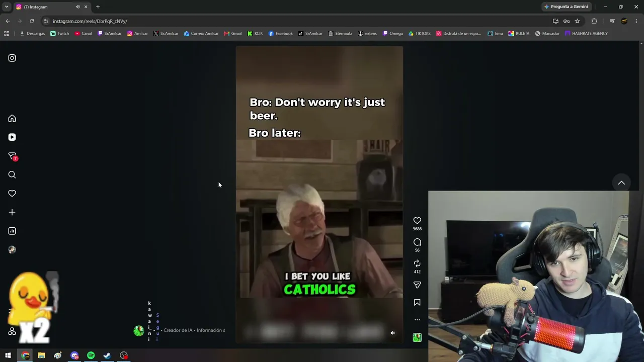The width and height of the screenshot is (644, 362).
Task: Open the RULETA bookmark
Action: (519, 34)
